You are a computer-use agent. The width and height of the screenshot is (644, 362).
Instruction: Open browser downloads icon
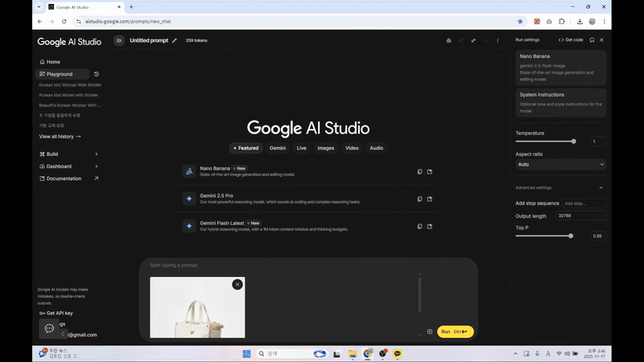click(x=580, y=22)
